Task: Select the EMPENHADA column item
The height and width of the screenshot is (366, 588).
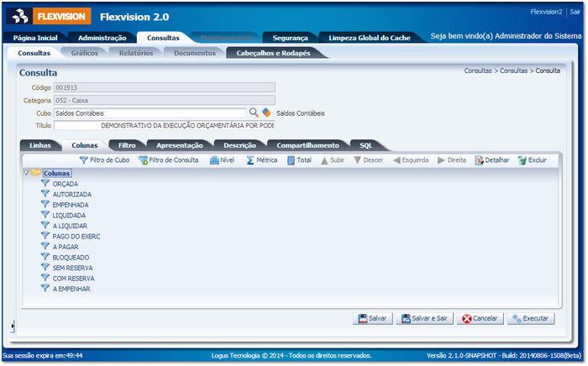Action: (71, 204)
